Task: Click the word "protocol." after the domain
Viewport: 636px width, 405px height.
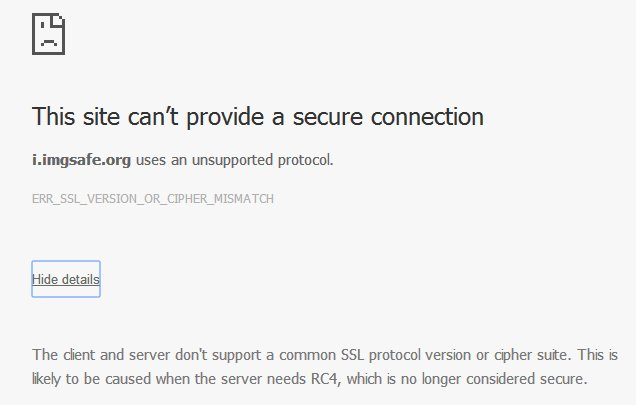Action: click(306, 159)
